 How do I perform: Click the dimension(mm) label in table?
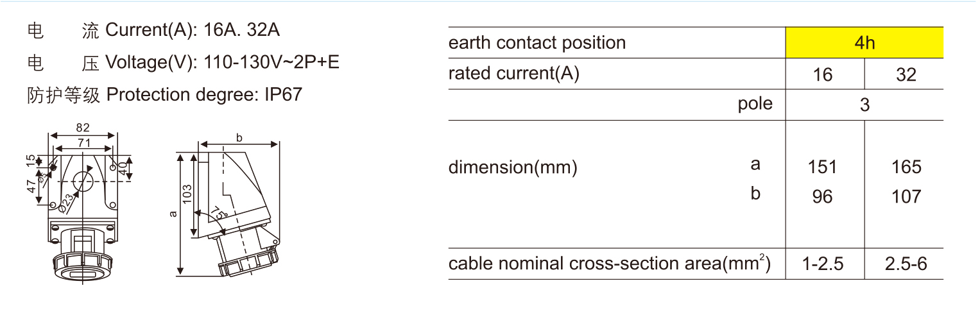click(x=513, y=168)
